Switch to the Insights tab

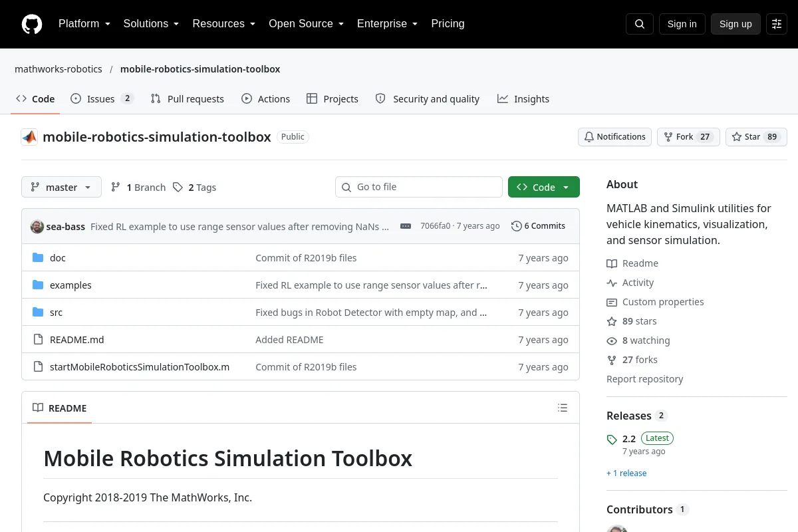(x=523, y=99)
